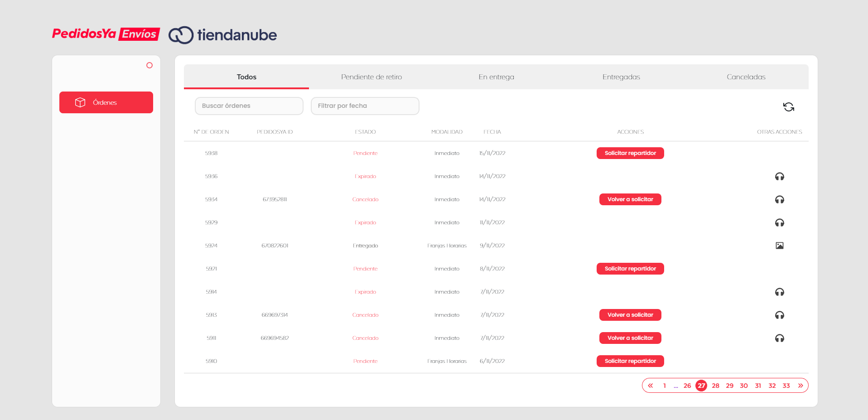
Task: Click PedidosYa ID 673952811
Action: click(275, 199)
